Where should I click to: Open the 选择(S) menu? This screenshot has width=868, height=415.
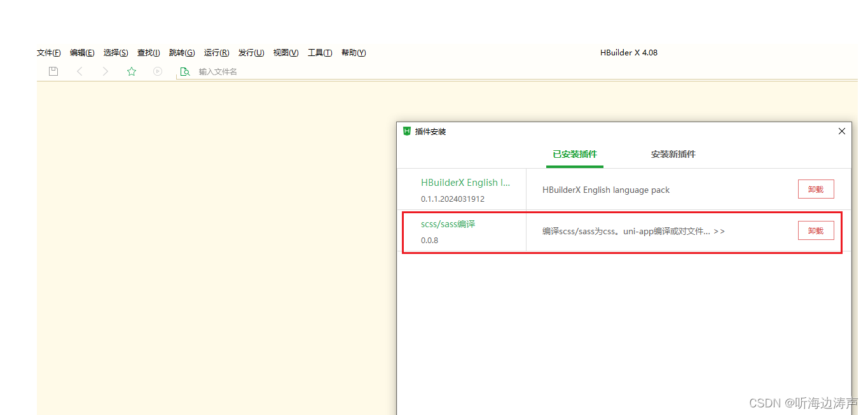click(x=116, y=53)
